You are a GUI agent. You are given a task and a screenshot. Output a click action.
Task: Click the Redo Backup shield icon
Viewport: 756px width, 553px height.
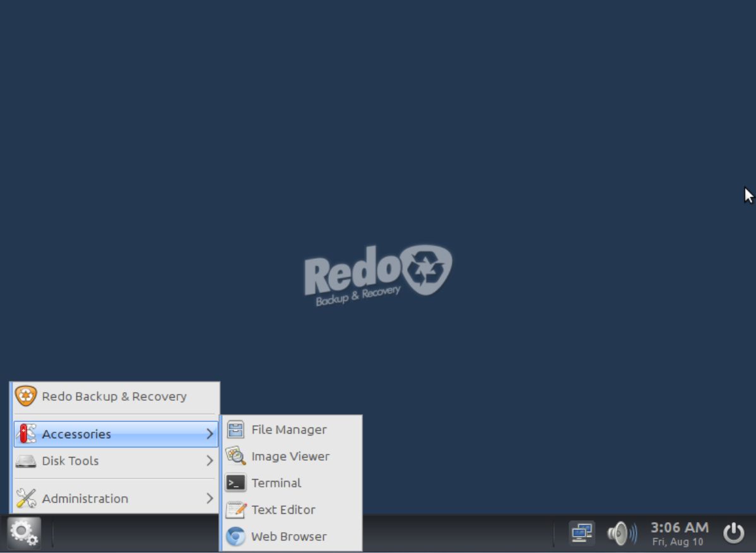[x=25, y=396]
